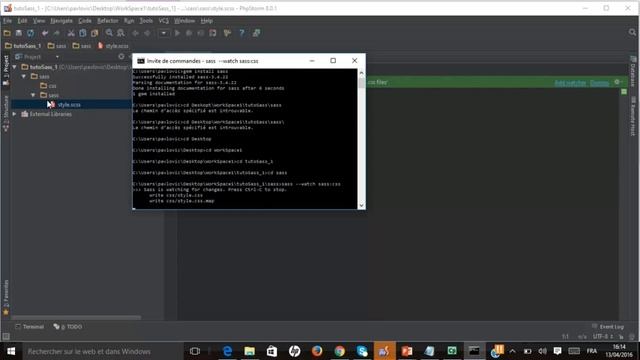Click the Cut scissors icon
Viewport: 640px width, 360px height.
coord(71,33)
